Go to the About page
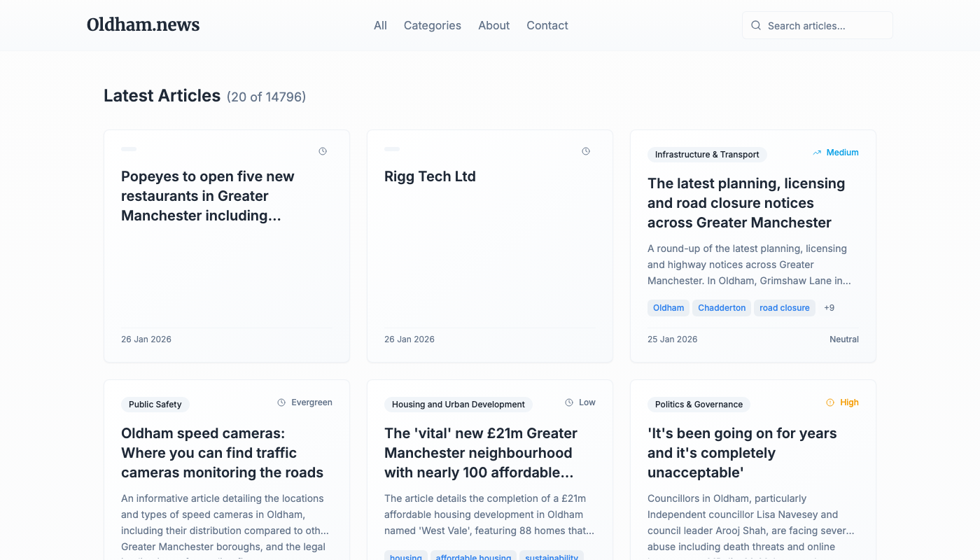The height and width of the screenshot is (560, 980). (x=493, y=25)
